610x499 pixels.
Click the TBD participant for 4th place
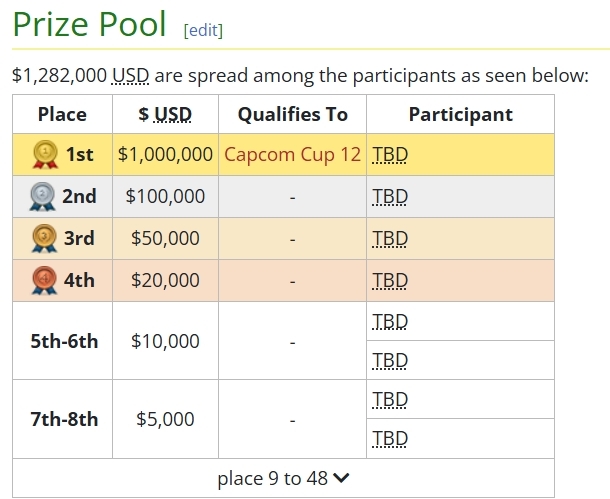pos(390,280)
